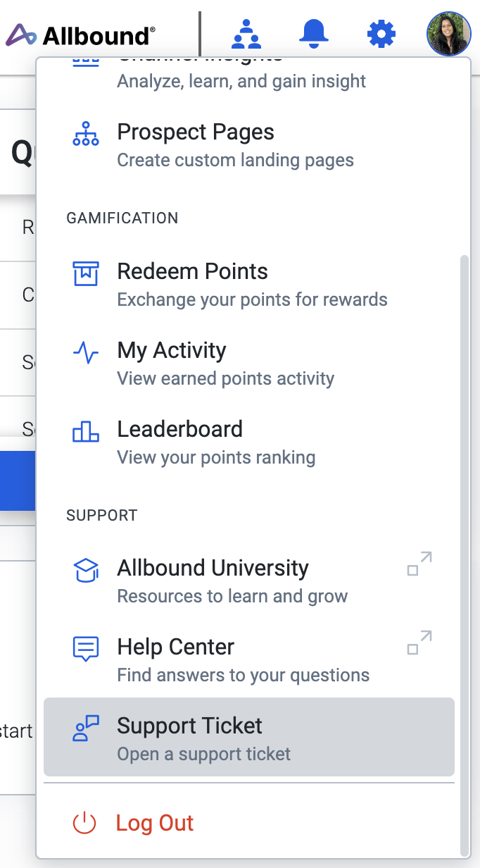Click the Help Center chat bubble icon

(x=86, y=649)
